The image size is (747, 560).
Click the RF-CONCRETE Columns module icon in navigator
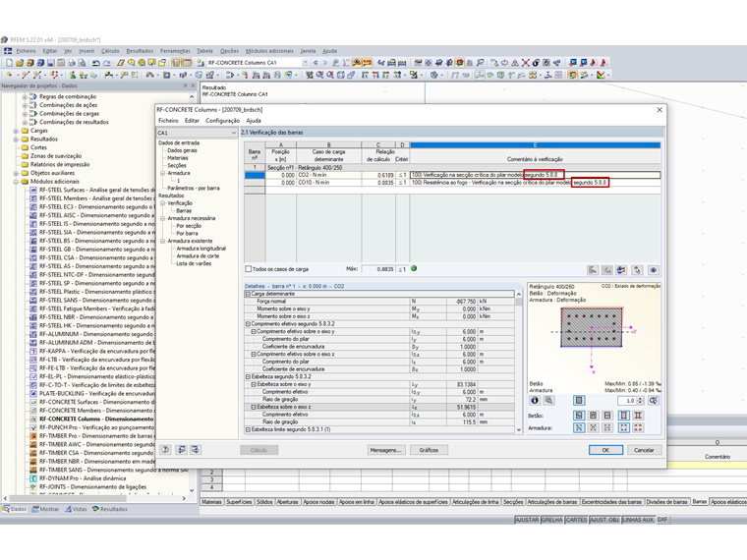[33, 420]
